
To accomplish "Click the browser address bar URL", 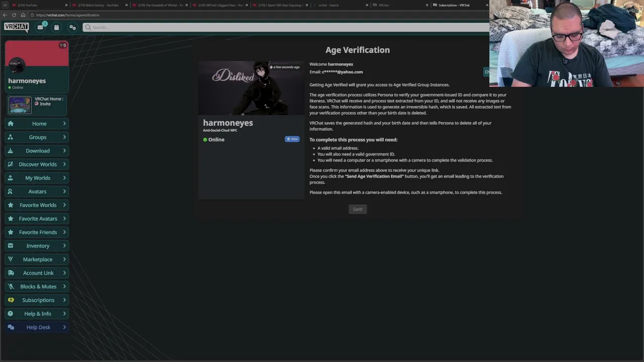I will pos(67,15).
